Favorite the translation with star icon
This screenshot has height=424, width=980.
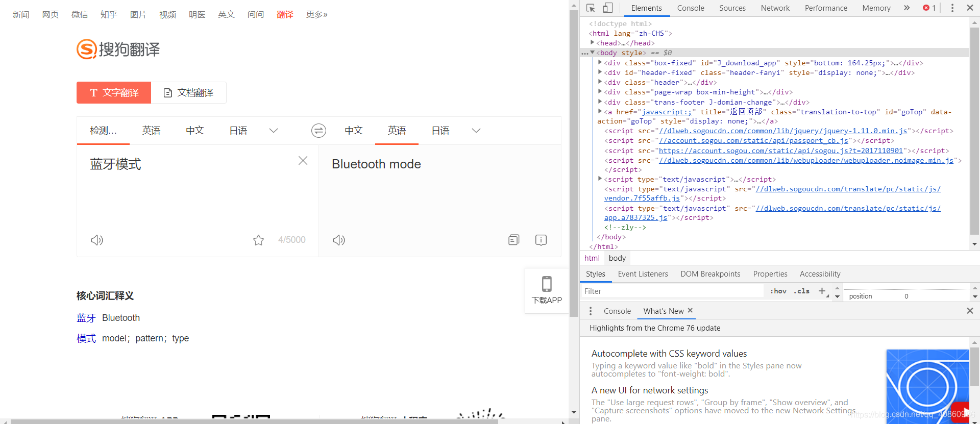pos(259,240)
